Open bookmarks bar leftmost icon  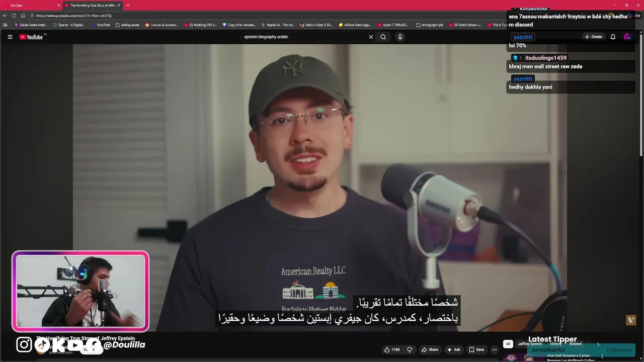point(5,25)
